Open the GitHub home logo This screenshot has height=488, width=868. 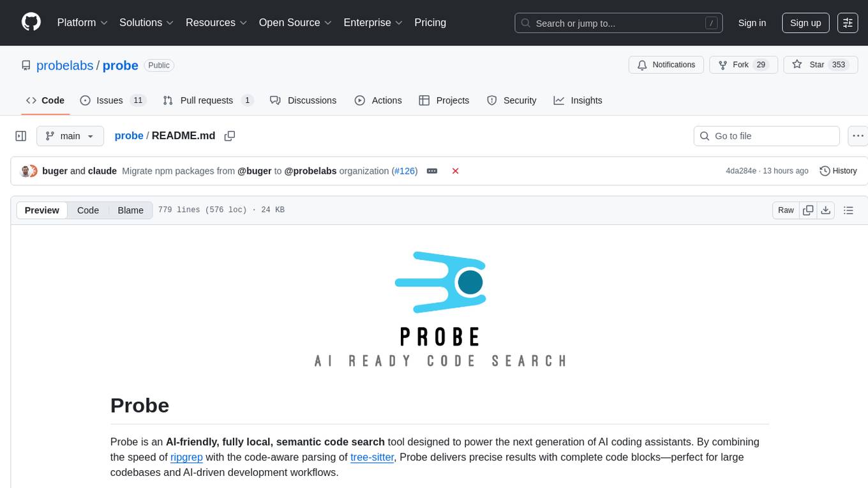point(31,22)
